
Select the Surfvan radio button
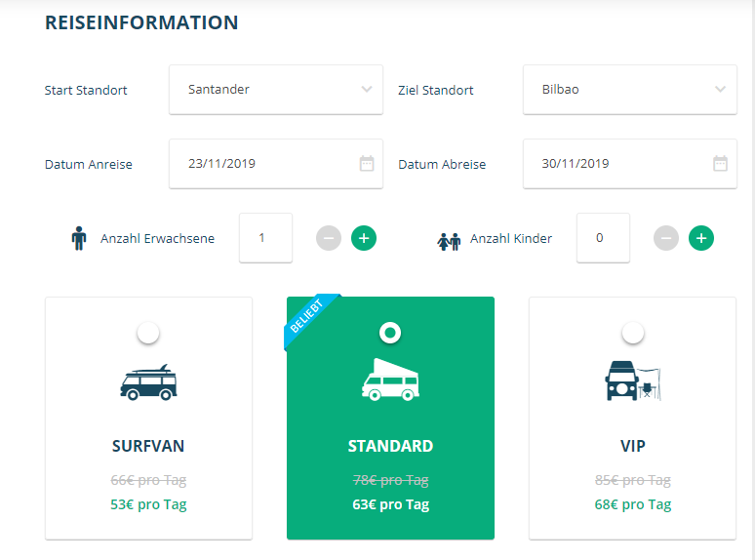(x=148, y=333)
